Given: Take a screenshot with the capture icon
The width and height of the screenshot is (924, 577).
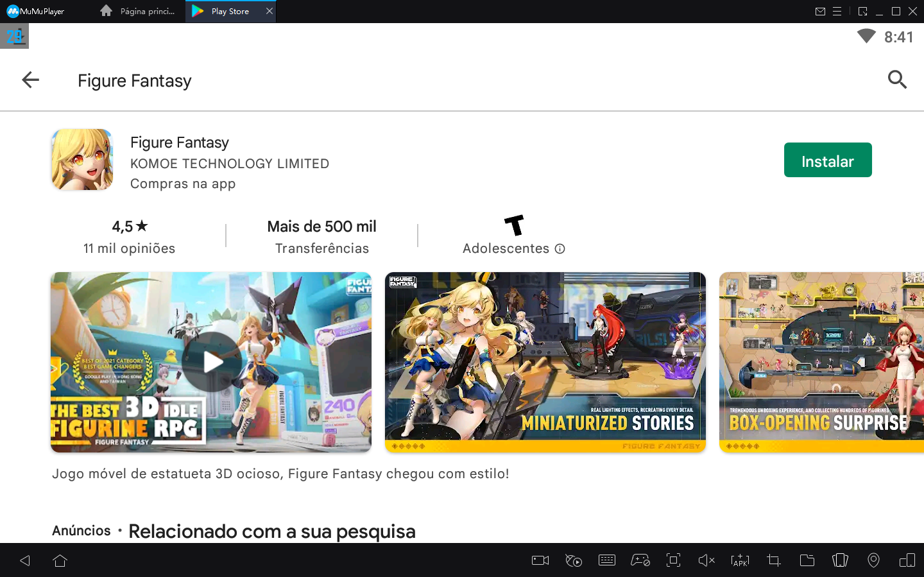Looking at the screenshot, I should (x=673, y=560).
